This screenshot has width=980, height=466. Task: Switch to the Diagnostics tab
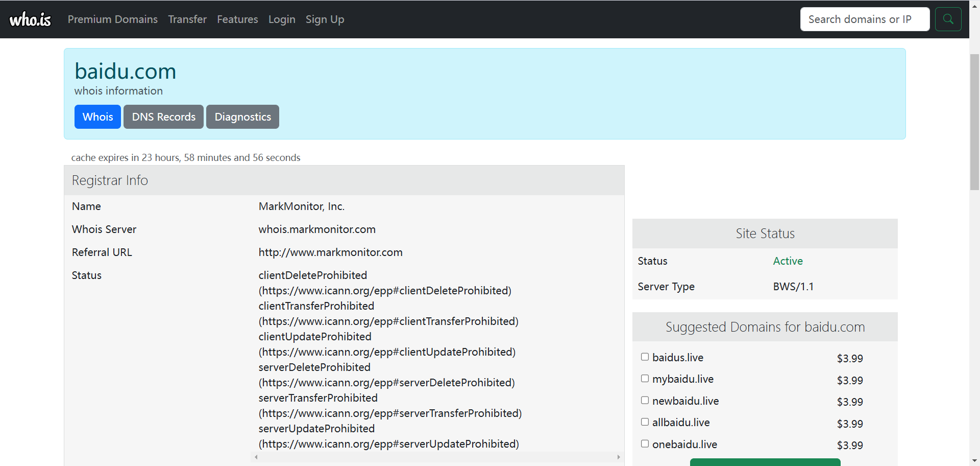point(242,117)
